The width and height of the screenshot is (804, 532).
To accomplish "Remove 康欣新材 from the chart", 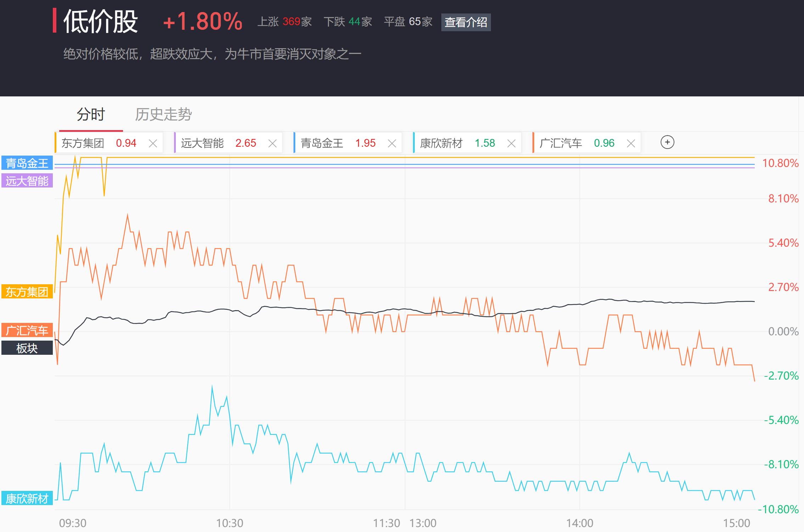I will click(511, 143).
